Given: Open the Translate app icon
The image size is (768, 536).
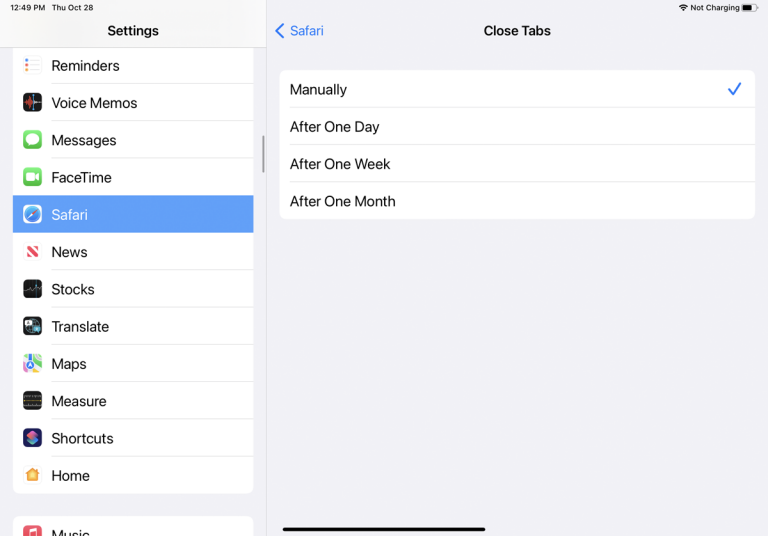Looking at the screenshot, I should point(33,326).
